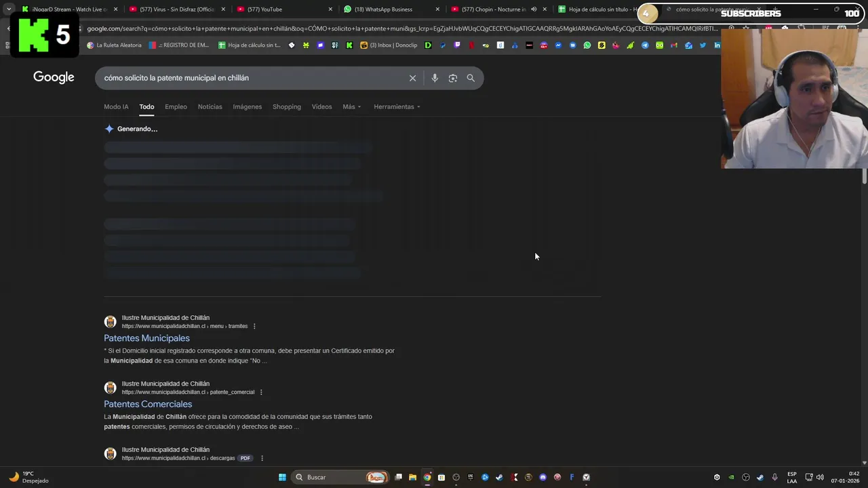Open Steam from the taskbar
Viewport: 868px width, 488px height.
pyautogui.click(x=499, y=477)
